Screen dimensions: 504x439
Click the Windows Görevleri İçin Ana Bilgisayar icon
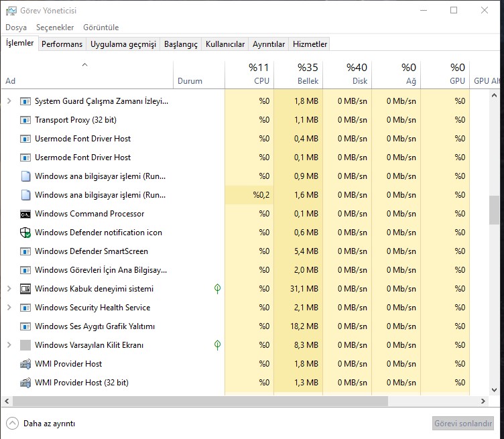pos(25,270)
